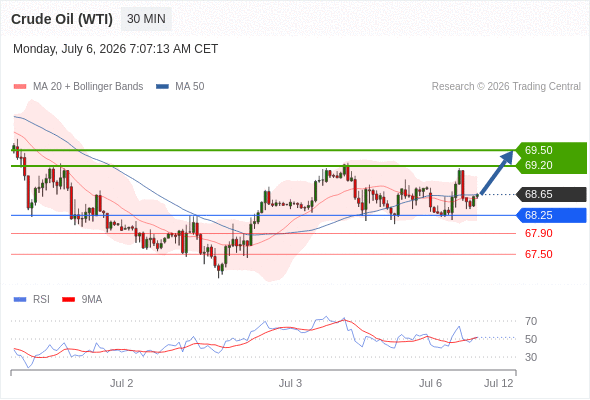Toggle MA 20 + Bollinger Bands legend label

(88, 87)
